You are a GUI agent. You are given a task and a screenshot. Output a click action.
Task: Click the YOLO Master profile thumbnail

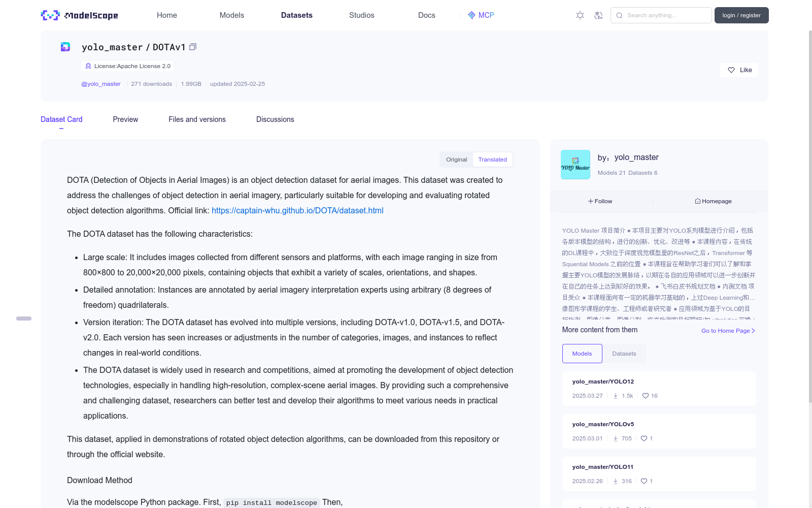(x=576, y=165)
